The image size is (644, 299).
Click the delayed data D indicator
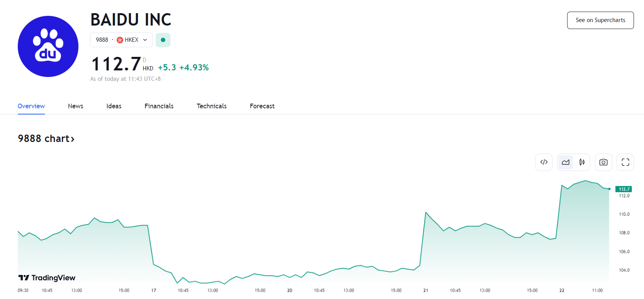(x=144, y=60)
